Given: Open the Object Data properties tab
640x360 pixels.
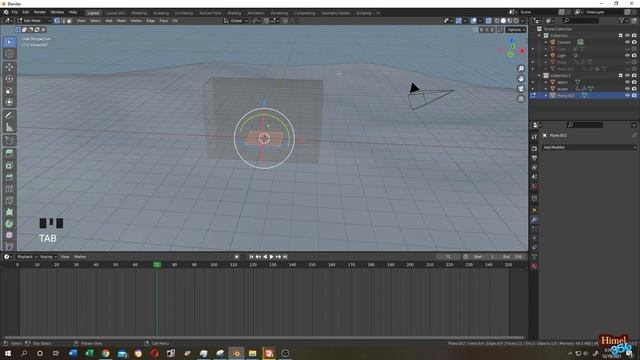Looking at the screenshot, I should (534, 257).
